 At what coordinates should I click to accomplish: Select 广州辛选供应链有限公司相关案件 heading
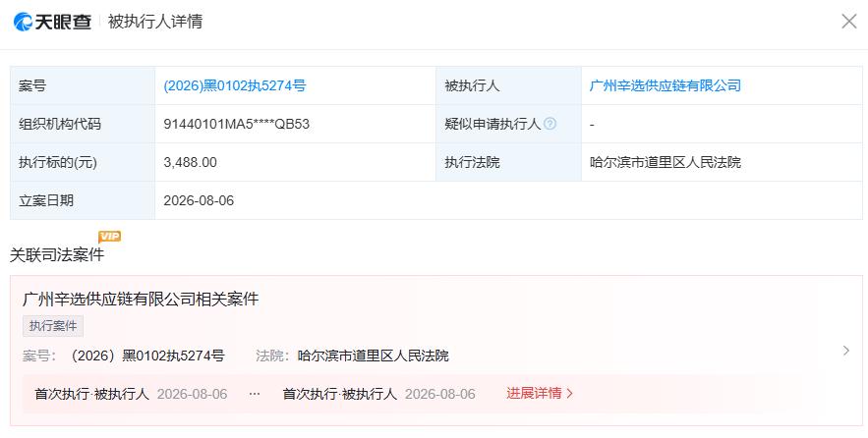pyautogui.click(x=141, y=300)
